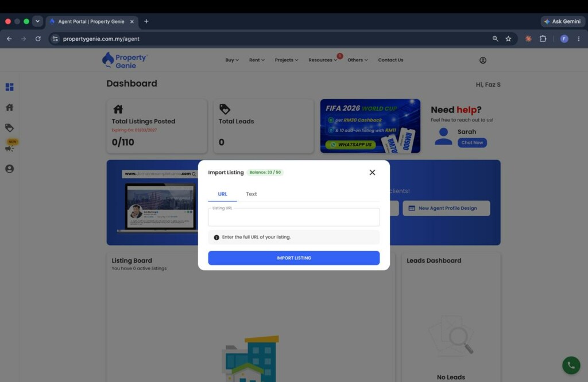588x382 pixels.
Task: Click the 'You have 0 active listings' text
Action: click(x=139, y=268)
